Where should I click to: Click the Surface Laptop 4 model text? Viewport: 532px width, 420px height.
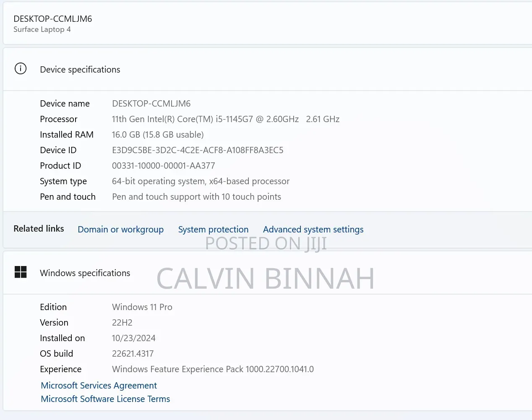(x=42, y=29)
